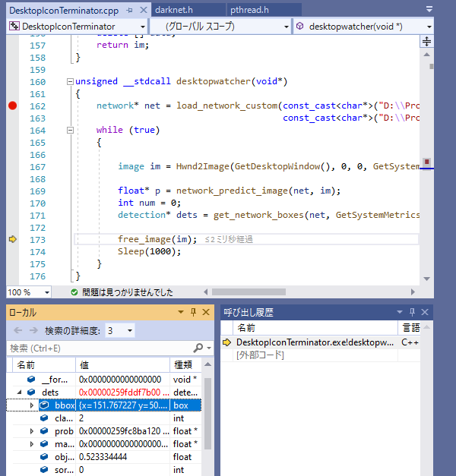
Task: Click the editor horizontal scrollbar thumb
Action: click(249, 292)
